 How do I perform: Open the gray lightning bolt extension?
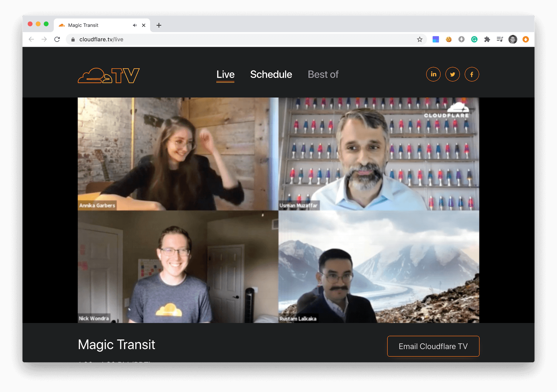(x=461, y=39)
